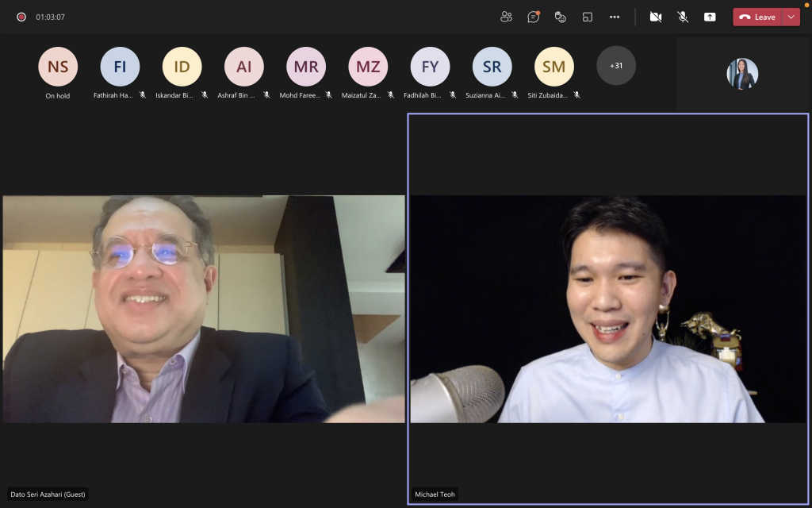Click the Dato Seri Azahari name label

click(48, 495)
